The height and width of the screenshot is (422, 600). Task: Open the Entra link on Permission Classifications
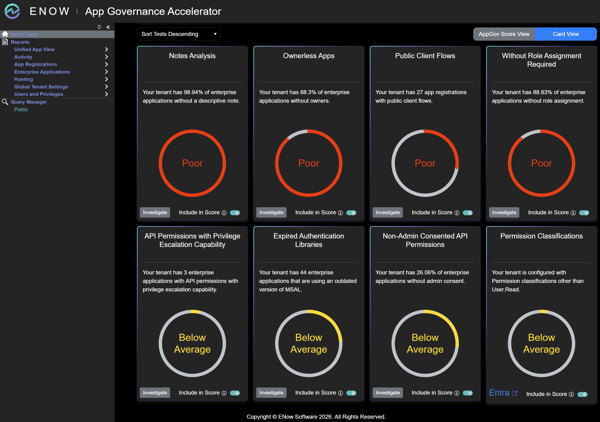tap(502, 393)
